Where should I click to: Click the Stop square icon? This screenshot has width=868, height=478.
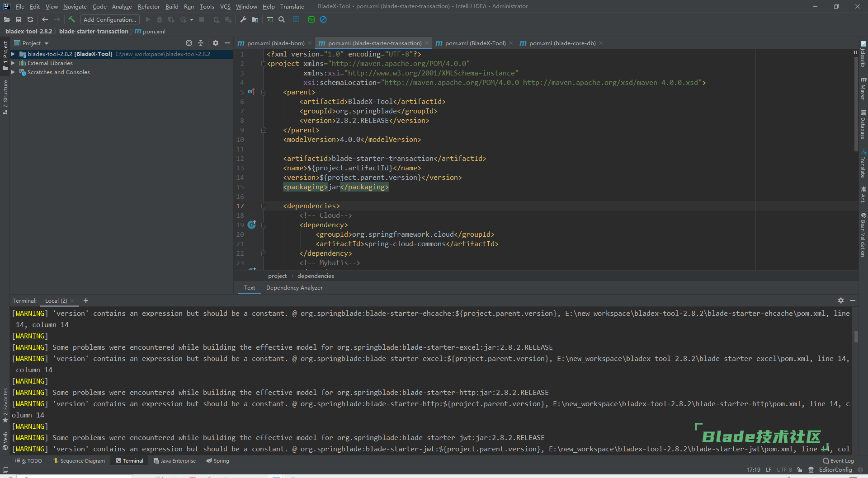[x=202, y=19]
